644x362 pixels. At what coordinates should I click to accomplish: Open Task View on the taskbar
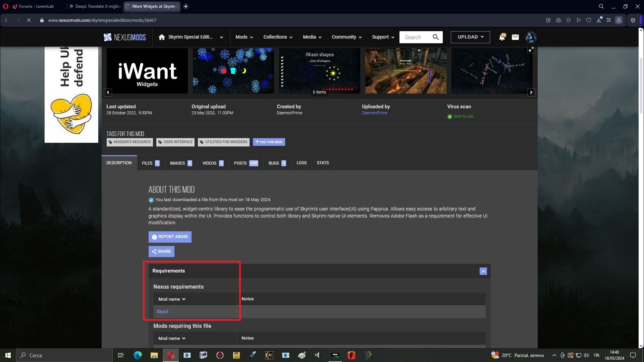121,355
